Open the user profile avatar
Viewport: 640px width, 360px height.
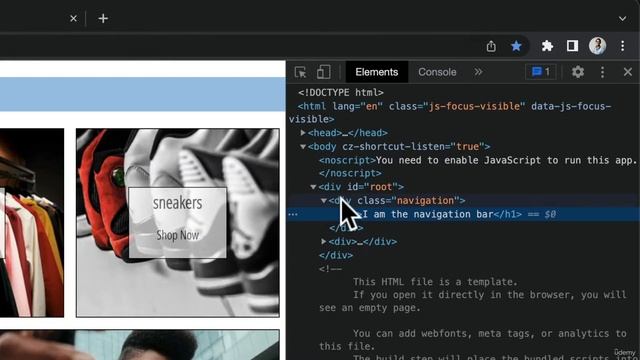click(x=598, y=46)
